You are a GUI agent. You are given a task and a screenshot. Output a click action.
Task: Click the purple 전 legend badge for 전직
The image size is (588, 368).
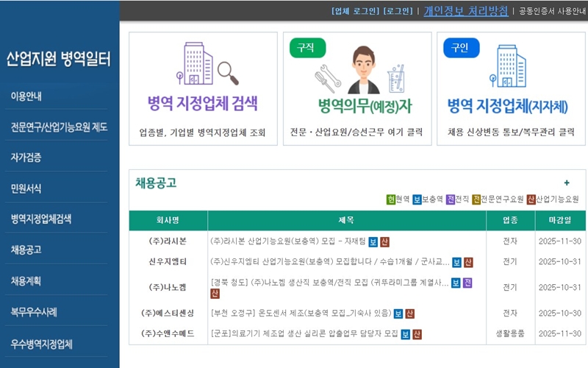pyautogui.click(x=450, y=199)
